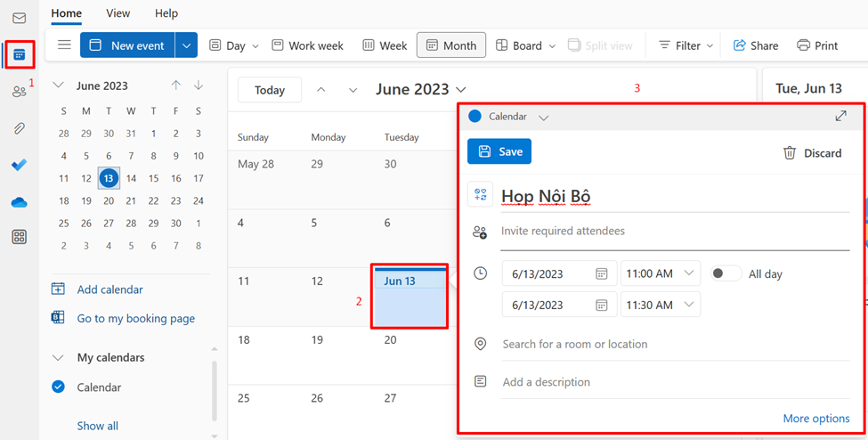
Task: Open People contacts icon
Action: click(20, 92)
